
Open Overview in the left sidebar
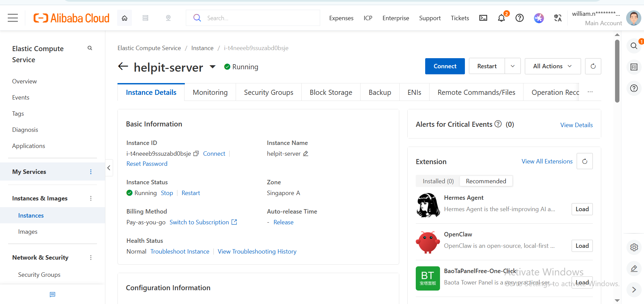coord(25,81)
